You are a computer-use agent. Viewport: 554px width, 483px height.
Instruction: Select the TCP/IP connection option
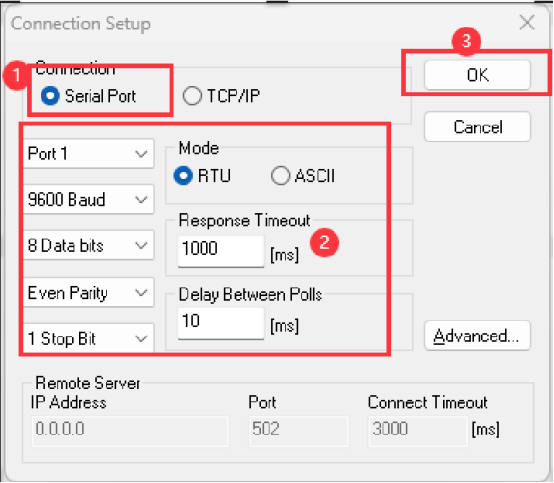coord(221,96)
